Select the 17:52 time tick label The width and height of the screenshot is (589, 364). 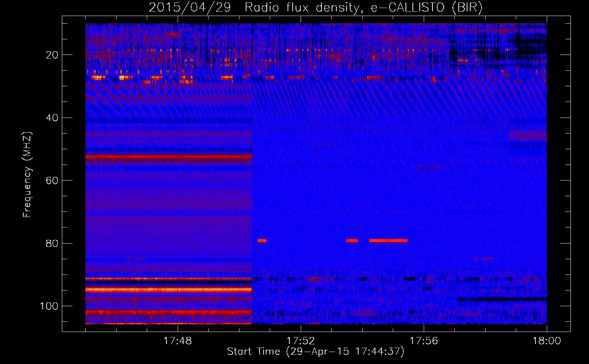pos(301,341)
